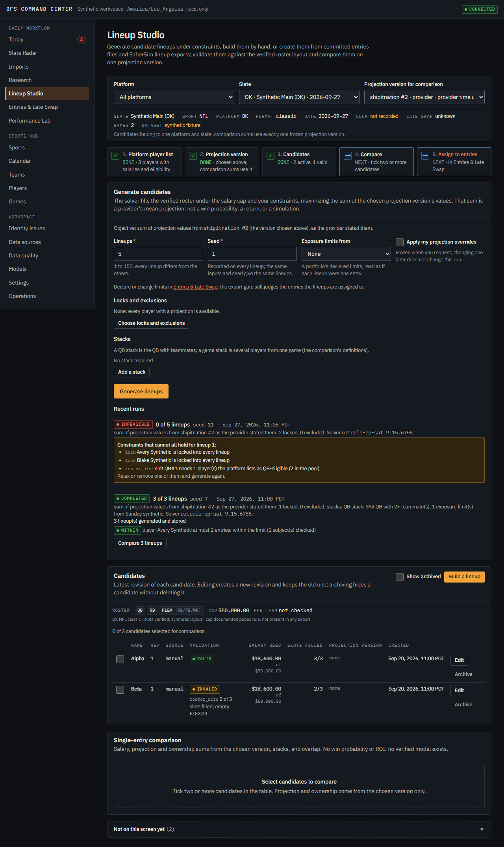This screenshot has height=847, width=504.
Task: Expand the Not on this screen yet section
Action: point(299,829)
